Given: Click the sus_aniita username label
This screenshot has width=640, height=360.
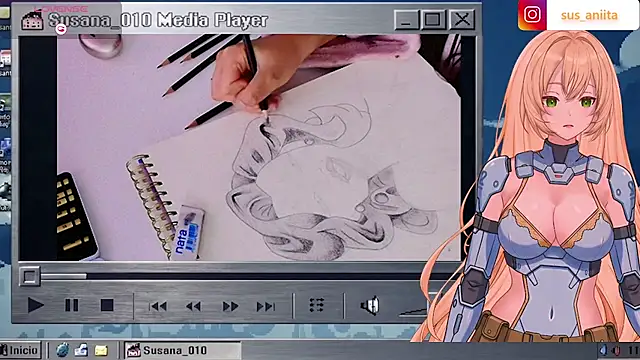Looking at the screenshot, I should click(x=589, y=16).
